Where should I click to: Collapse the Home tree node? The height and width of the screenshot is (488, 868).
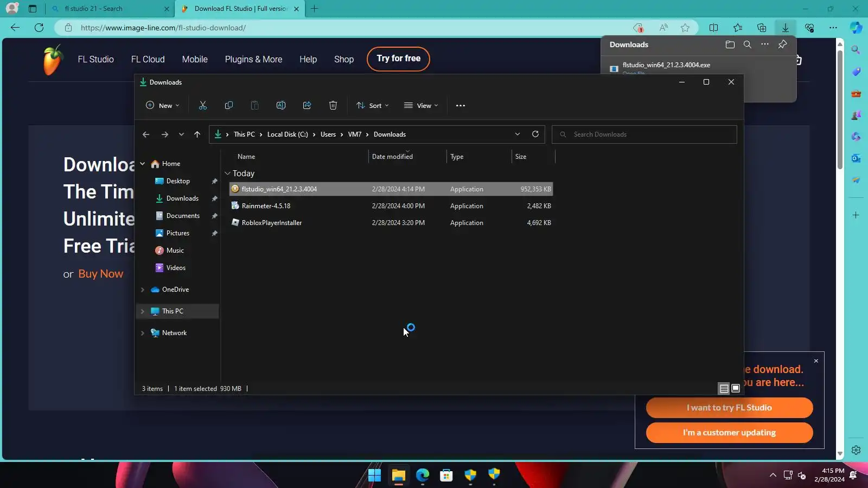tap(143, 164)
